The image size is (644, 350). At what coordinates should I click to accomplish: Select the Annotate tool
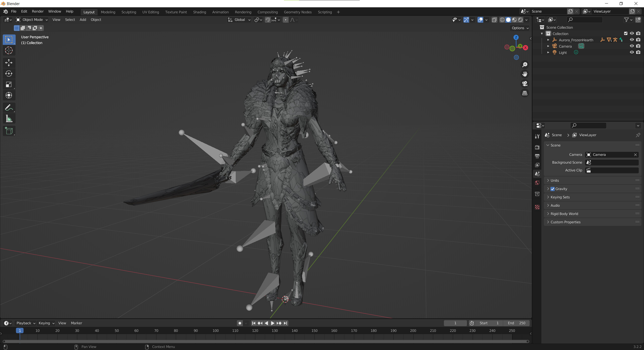pyautogui.click(x=9, y=108)
